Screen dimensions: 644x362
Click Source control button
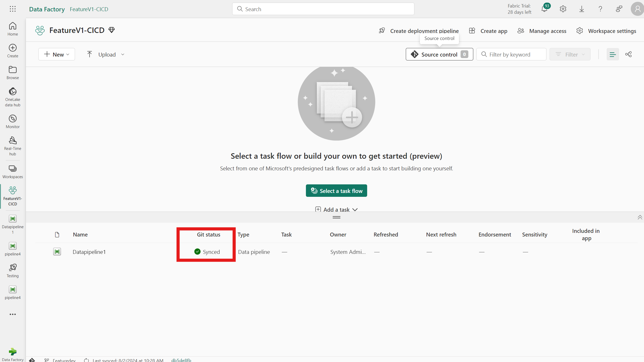[439, 54]
